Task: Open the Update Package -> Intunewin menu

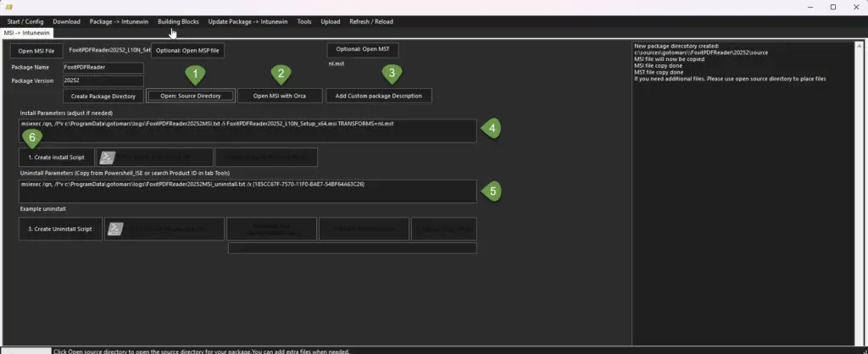Action: 248,21
